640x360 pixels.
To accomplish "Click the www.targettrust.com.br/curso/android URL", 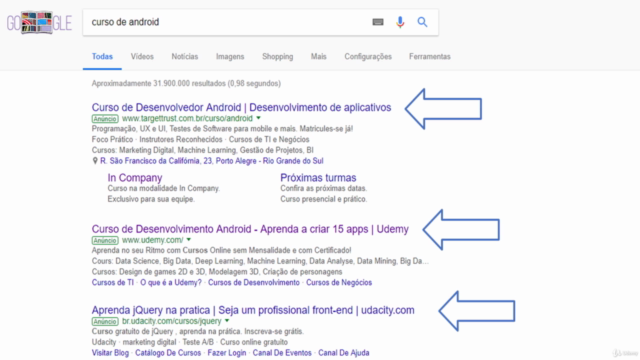I will (x=187, y=118).
